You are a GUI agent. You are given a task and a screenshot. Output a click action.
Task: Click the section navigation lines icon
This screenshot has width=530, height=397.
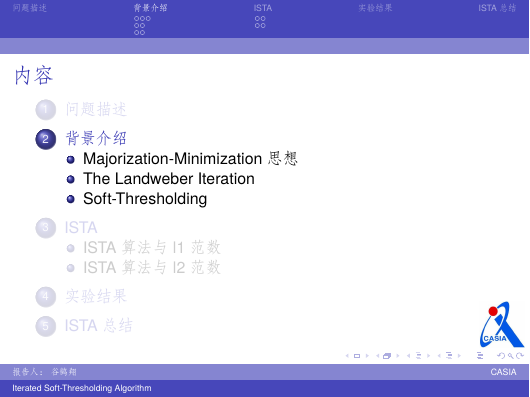pyautogui.click(x=449, y=355)
